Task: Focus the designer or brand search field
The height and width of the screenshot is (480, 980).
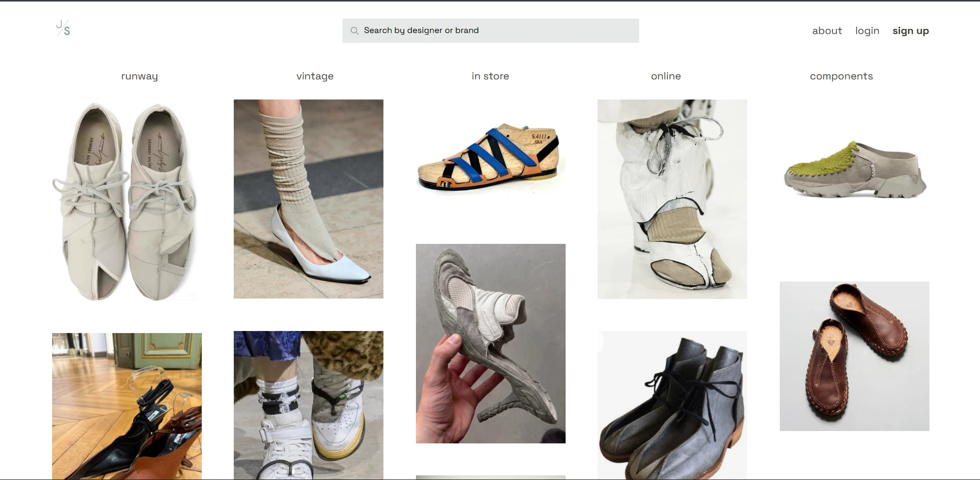Action: tap(490, 31)
